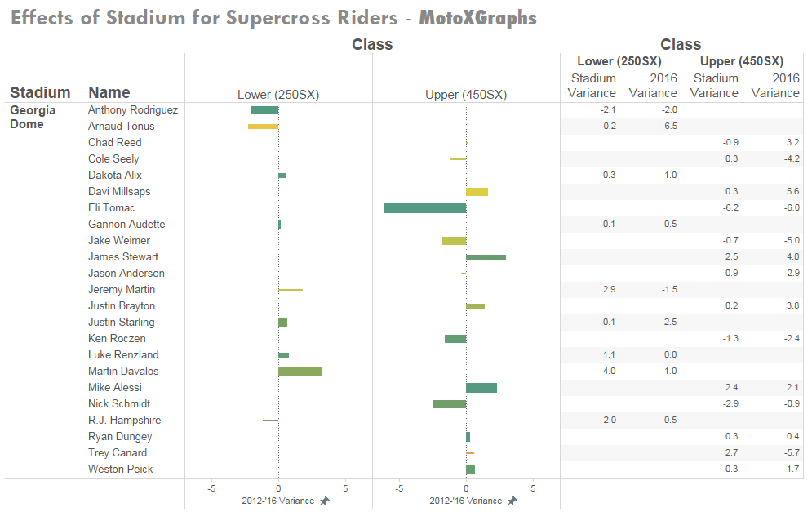Select Davi Millsaps's yellow bar

coord(477,192)
